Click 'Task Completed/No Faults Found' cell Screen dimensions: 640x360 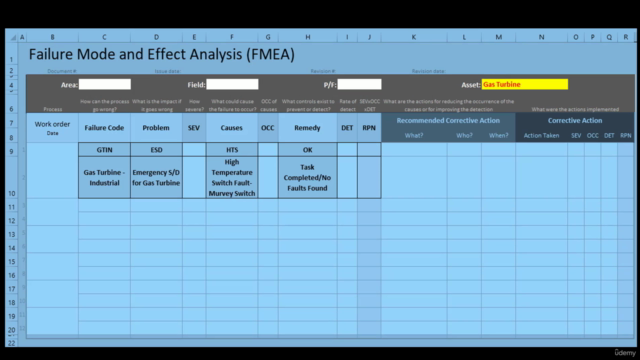[x=308, y=178]
